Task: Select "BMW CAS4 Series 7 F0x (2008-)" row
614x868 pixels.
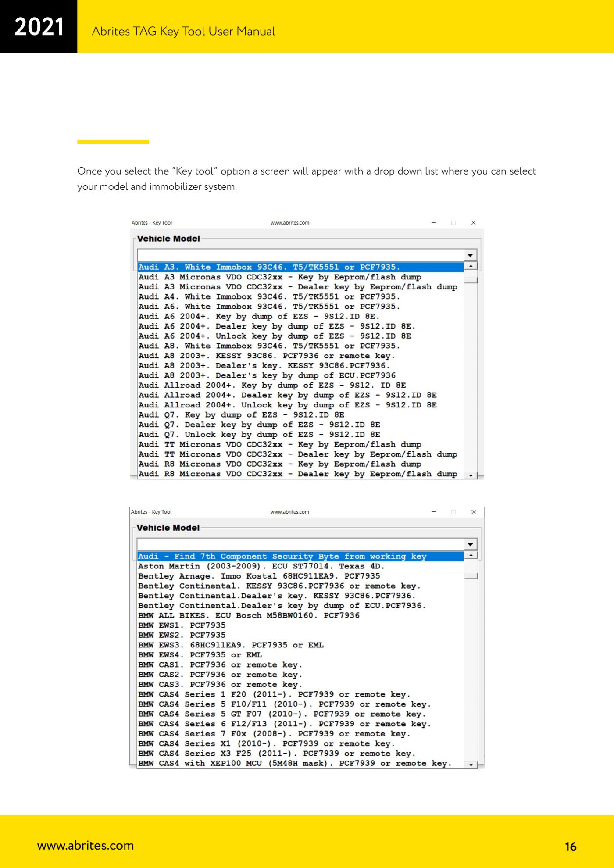Action: [x=301, y=734]
